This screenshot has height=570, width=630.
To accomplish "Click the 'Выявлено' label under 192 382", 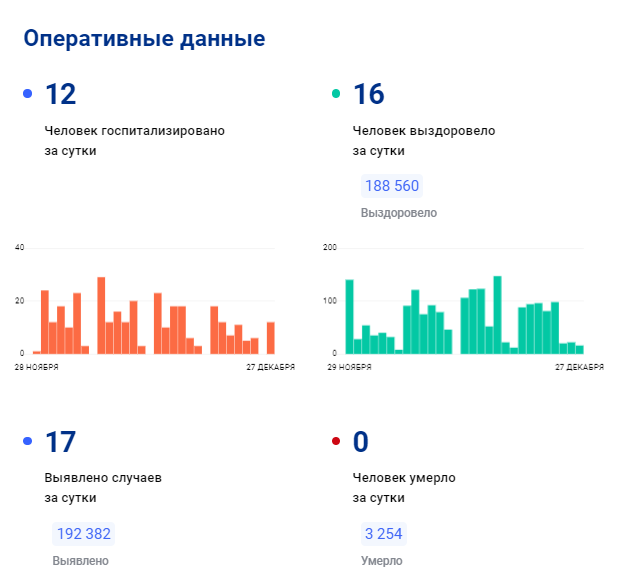I will [x=80, y=560].
